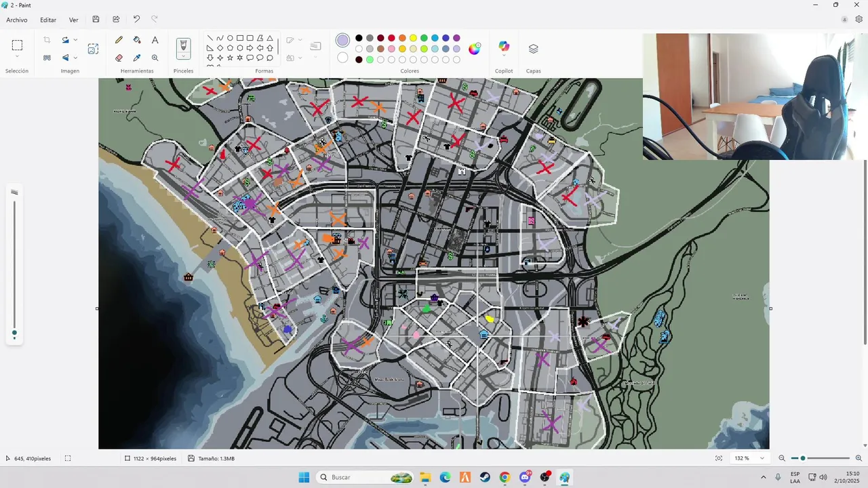Select the Eraser tool
Viewport: 868px width, 488px height.
click(119, 58)
